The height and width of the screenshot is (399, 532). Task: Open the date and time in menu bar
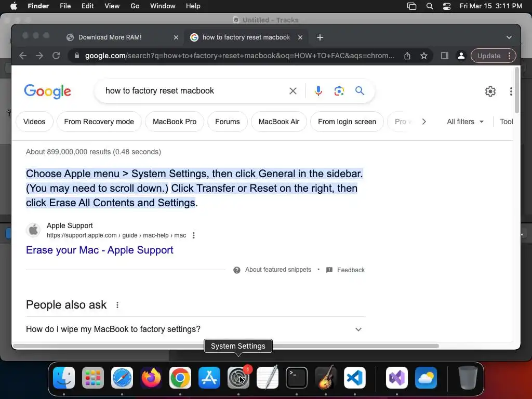pos(491,6)
